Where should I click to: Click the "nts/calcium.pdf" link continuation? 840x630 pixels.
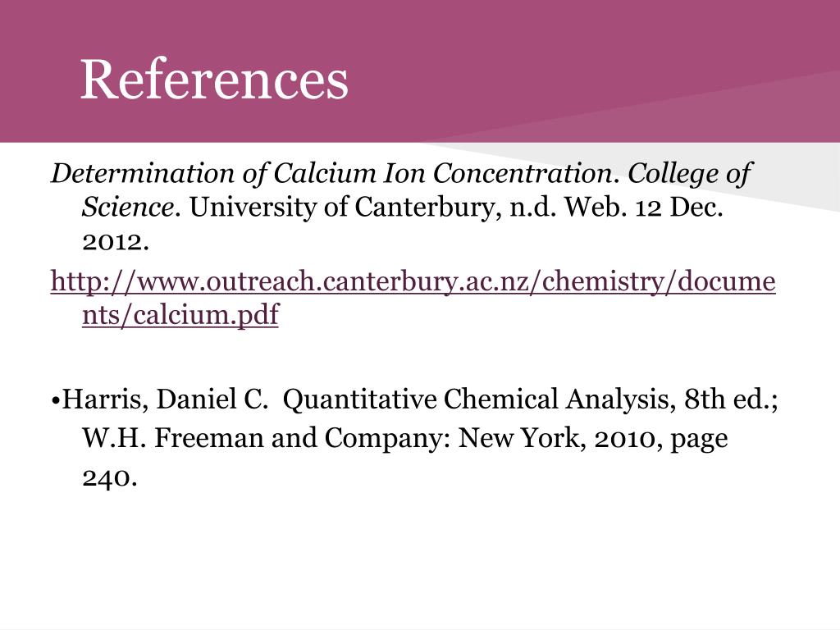coord(180,317)
